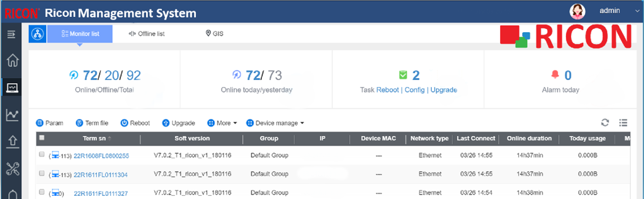Image resolution: width=644 pixels, height=199 pixels.
Task: Click the Term file toolbar button
Action: [x=92, y=123]
